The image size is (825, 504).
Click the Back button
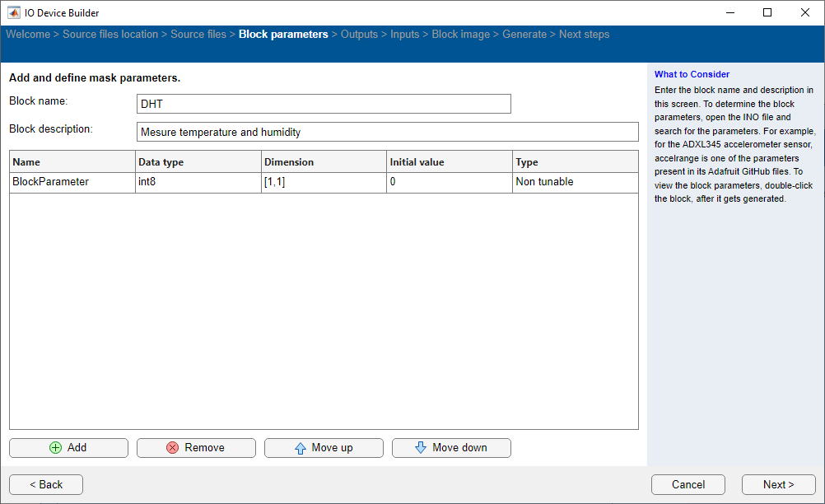tap(45, 484)
